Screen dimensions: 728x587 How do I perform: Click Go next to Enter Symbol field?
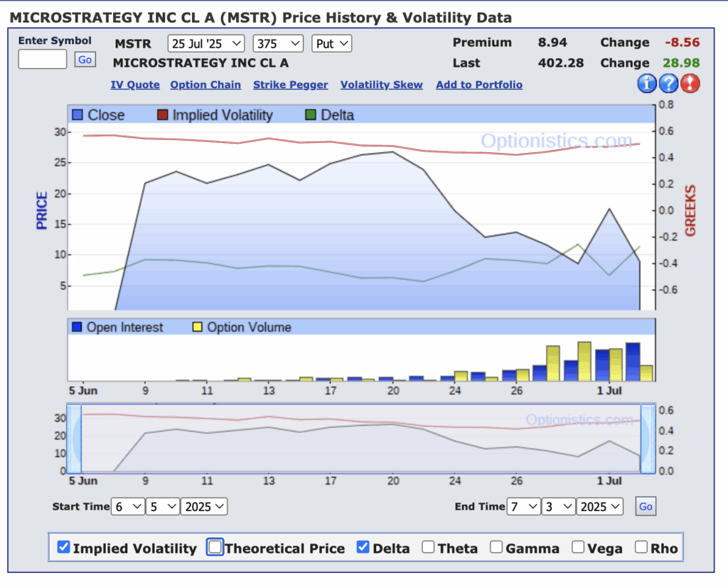pos(85,60)
